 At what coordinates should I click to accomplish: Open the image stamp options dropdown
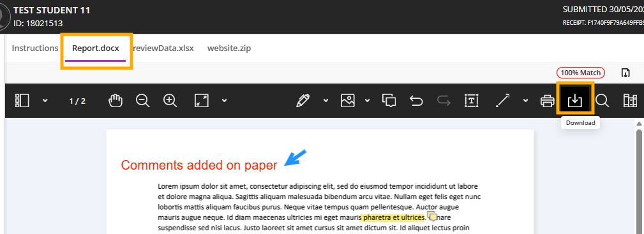pyautogui.click(x=368, y=101)
